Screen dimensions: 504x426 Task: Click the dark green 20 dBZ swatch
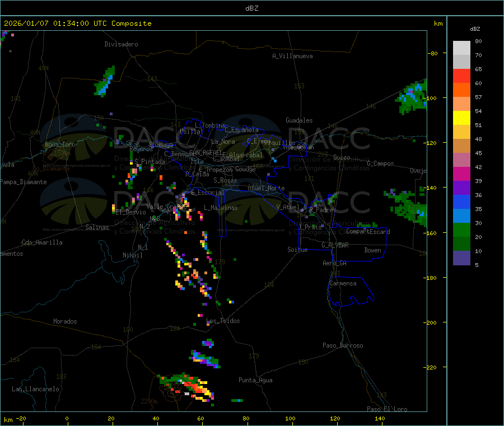coord(461,244)
